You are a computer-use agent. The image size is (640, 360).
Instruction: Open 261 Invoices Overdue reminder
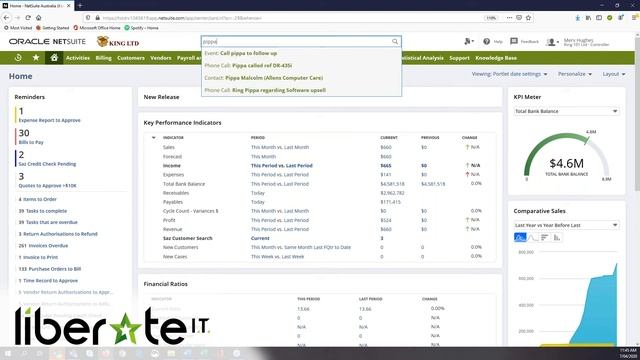(x=43, y=246)
